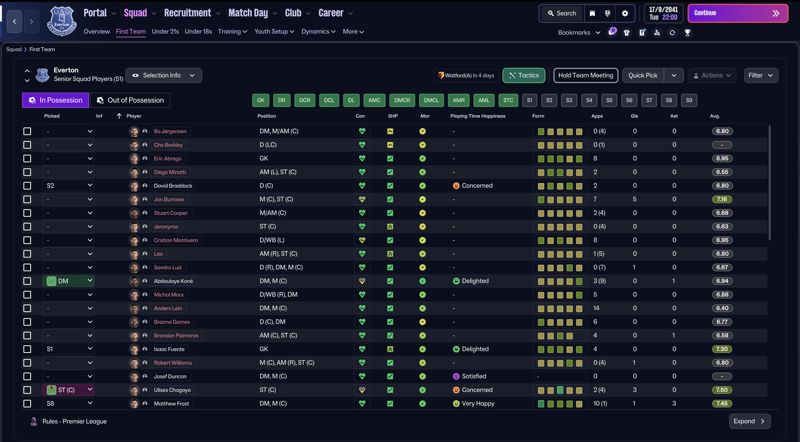The height and width of the screenshot is (442, 800).
Task: Click player info icon beside Matthew Frost
Action: [145, 403]
